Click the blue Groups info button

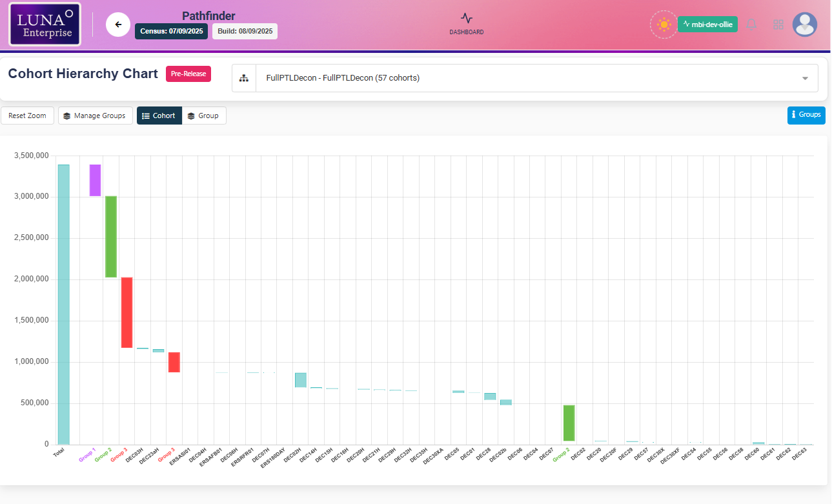[806, 115]
